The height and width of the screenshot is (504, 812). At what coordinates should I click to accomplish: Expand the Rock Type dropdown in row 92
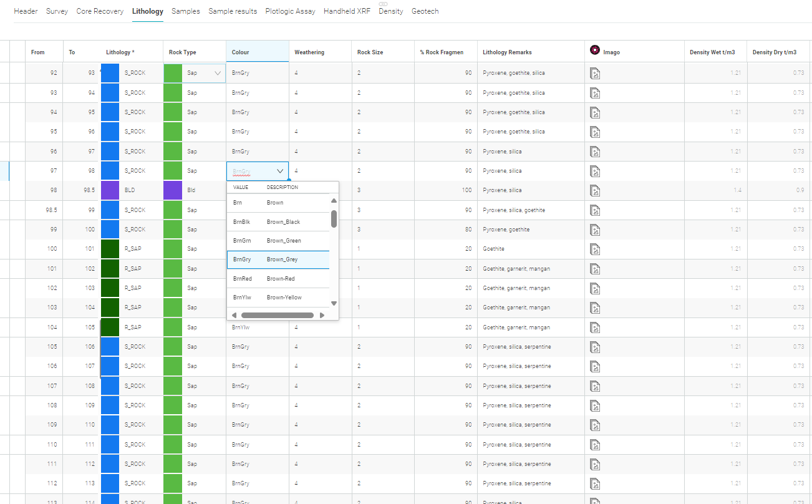point(218,73)
